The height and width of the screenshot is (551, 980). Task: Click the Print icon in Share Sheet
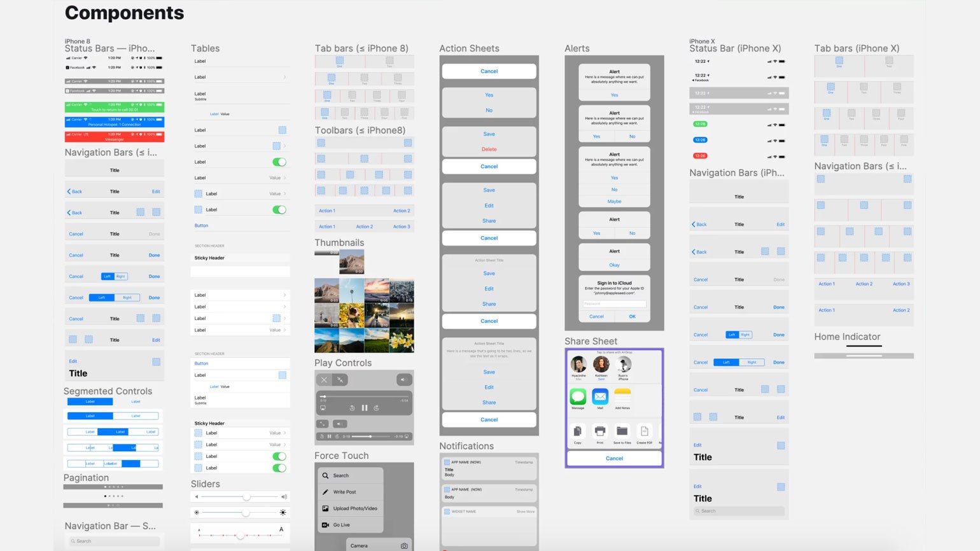[599, 431]
